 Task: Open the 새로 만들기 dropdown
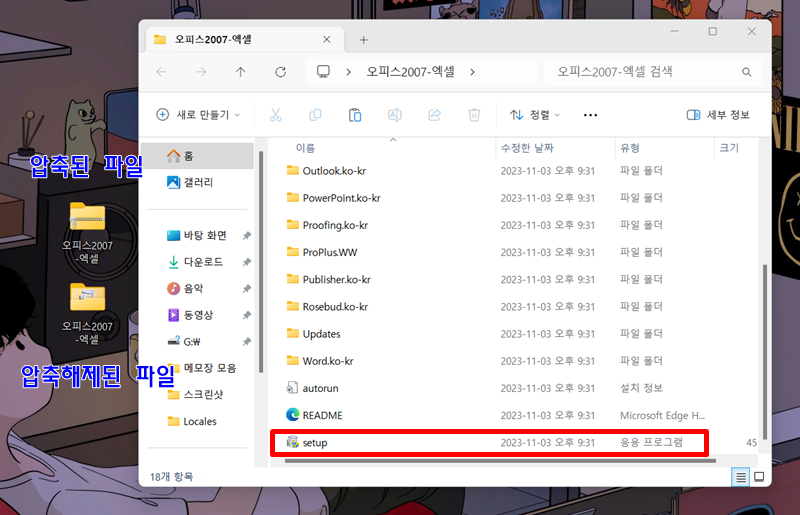pyautogui.click(x=198, y=115)
